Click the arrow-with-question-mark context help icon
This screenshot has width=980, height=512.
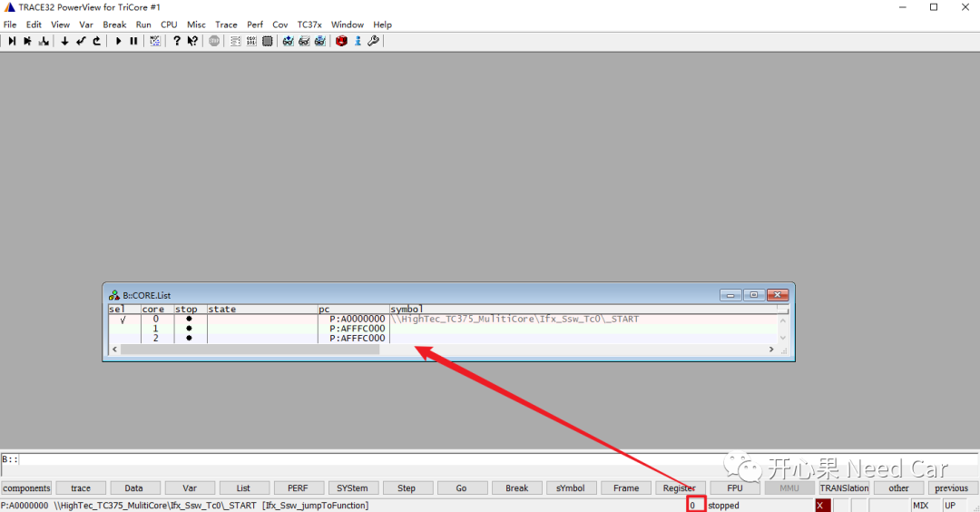tap(192, 41)
